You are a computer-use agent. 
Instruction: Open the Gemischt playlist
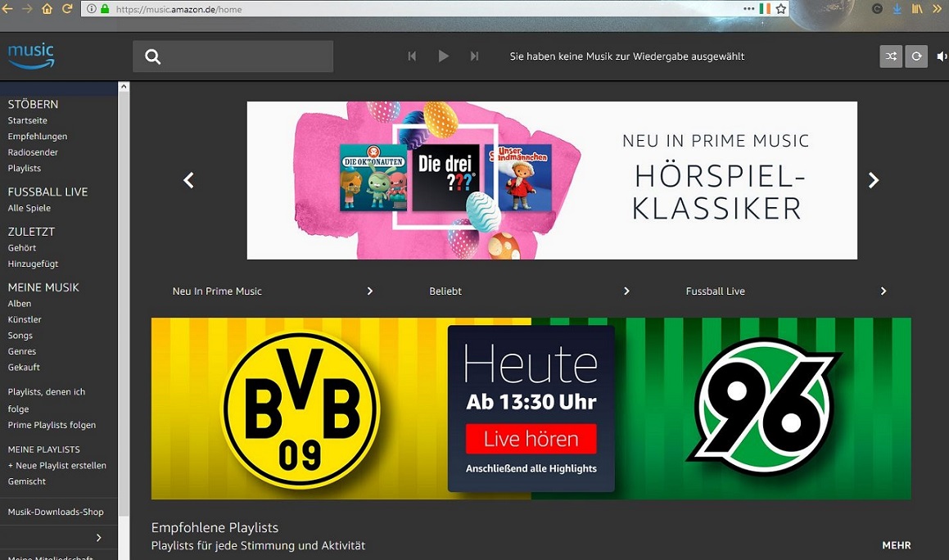coord(27,481)
